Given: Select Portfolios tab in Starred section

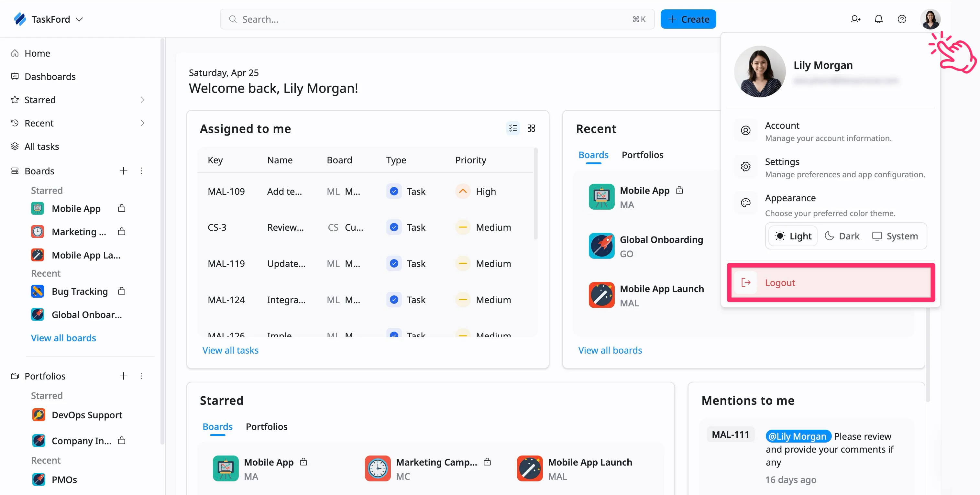Looking at the screenshot, I should pyautogui.click(x=266, y=426).
